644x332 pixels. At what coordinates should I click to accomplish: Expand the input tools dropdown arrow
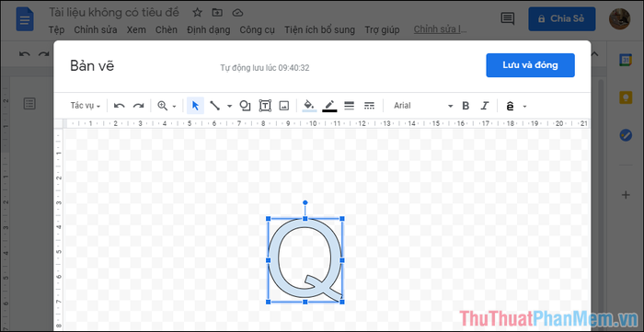point(524,107)
